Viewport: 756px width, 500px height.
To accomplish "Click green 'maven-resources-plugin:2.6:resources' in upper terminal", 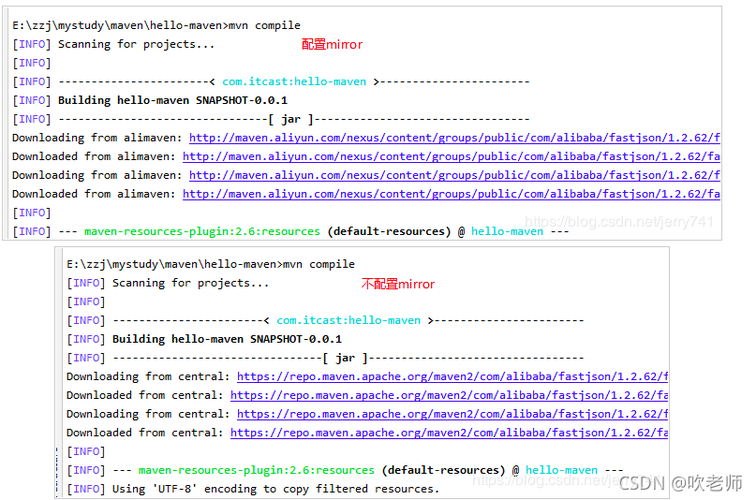I will pos(202,231).
